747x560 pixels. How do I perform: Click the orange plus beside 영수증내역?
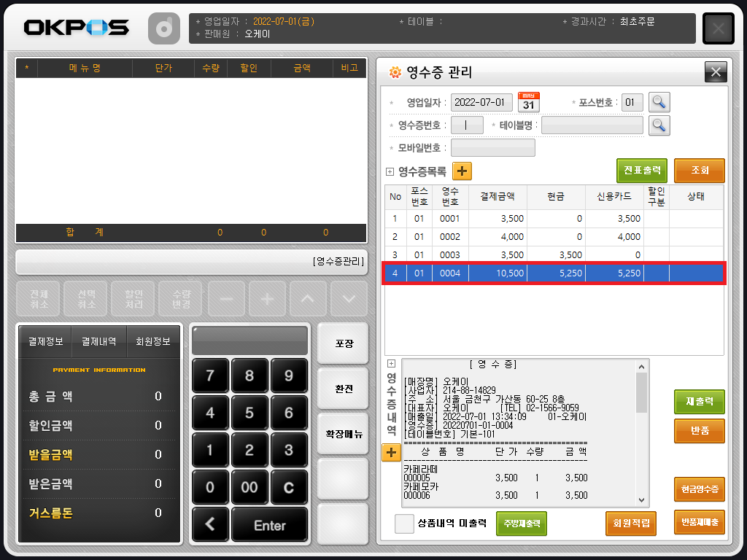(391, 453)
